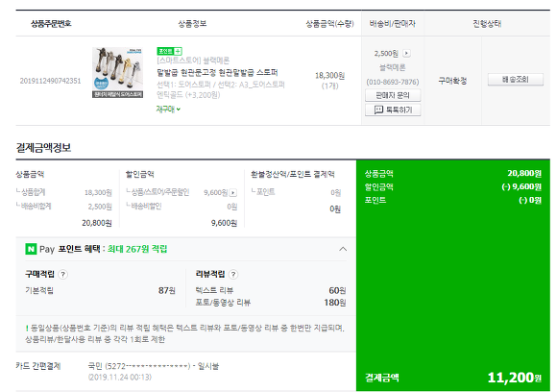557x392 pixels.
Task: Open help icon next to 리뷰적립
Action: click(233, 275)
